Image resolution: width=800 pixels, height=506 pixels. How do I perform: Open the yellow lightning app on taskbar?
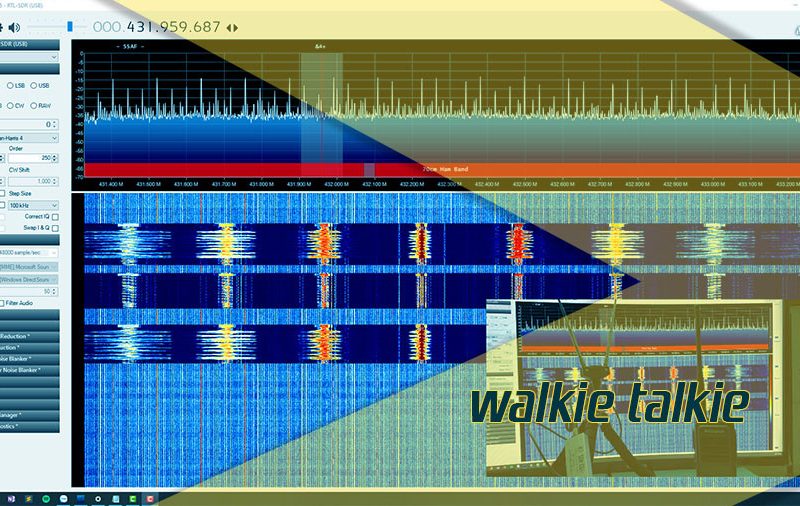pos(29,499)
